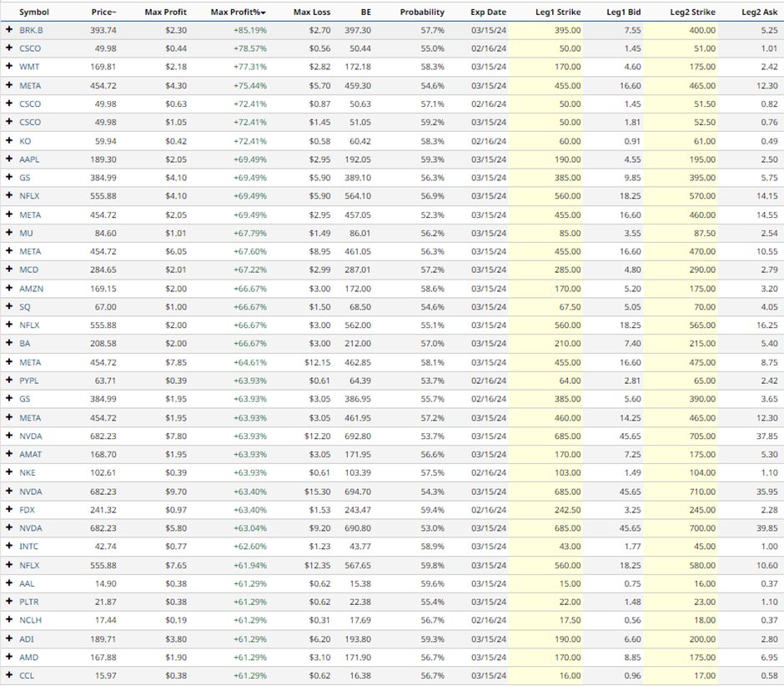Open the NCLH symbol link

[x=30, y=620]
